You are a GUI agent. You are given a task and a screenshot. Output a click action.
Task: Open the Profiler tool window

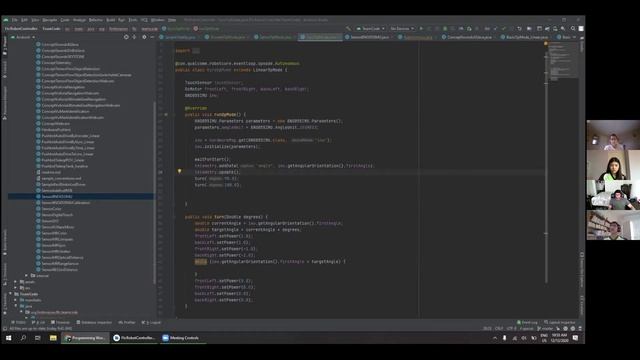point(127,322)
